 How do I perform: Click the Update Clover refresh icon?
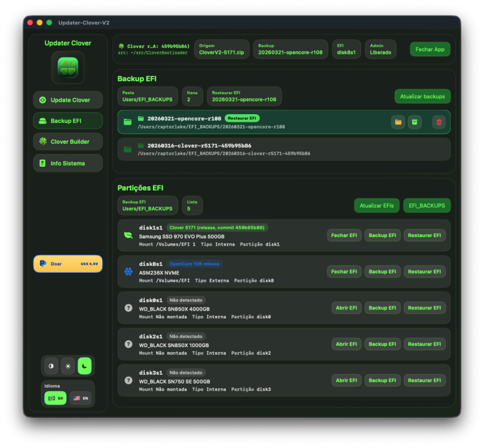[42, 100]
